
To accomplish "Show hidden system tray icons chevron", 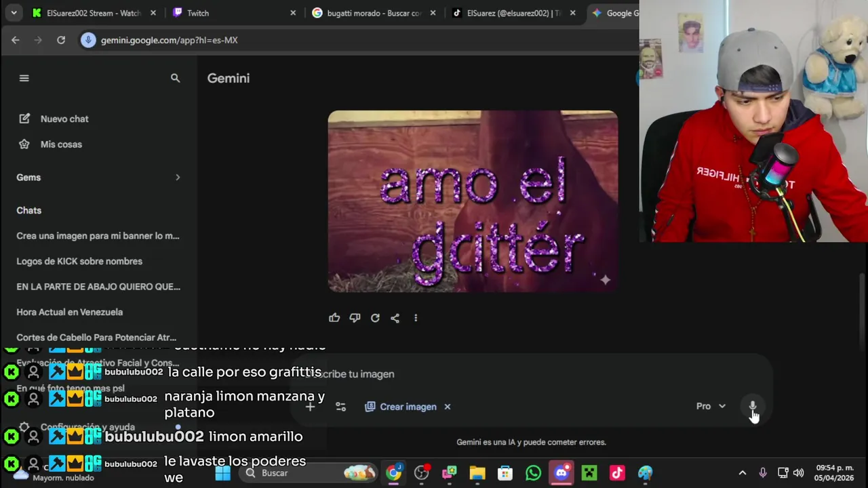I will pyautogui.click(x=743, y=473).
